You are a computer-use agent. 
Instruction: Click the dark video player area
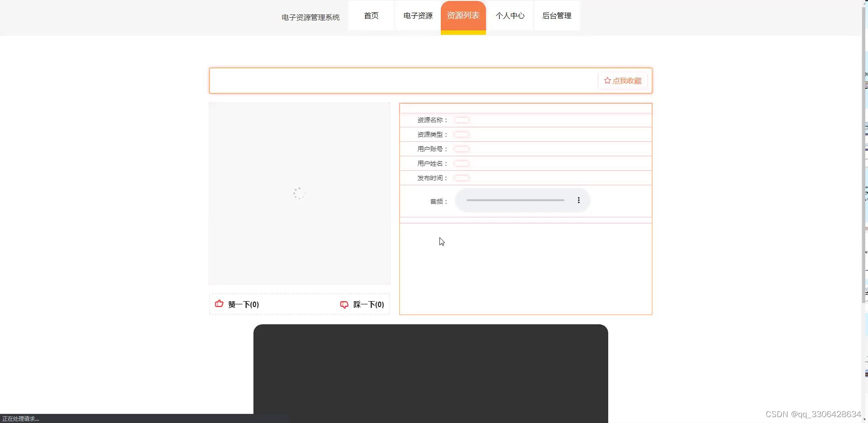click(431, 373)
